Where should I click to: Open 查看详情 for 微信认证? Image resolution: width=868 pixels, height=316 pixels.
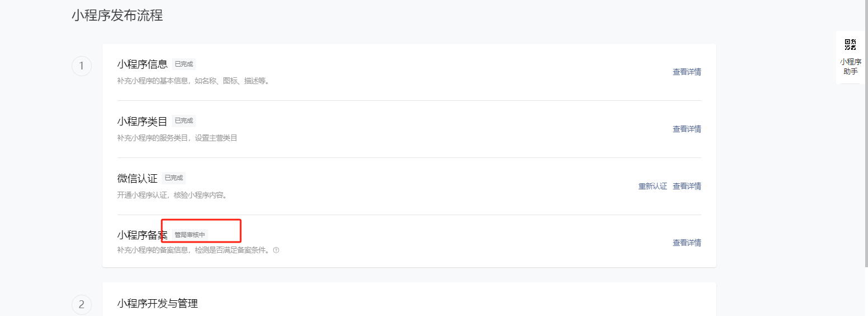(x=687, y=186)
